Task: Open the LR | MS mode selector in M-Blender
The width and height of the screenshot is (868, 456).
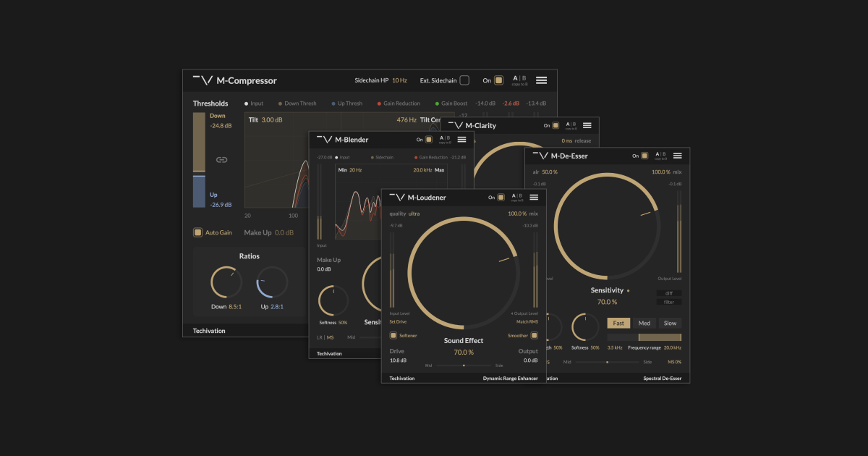Action: [x=325, y=337]
